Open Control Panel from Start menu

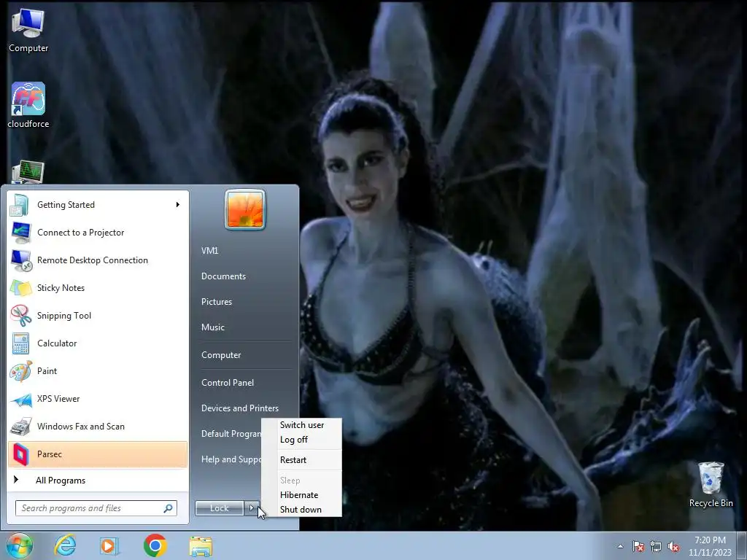coord(228,383)
